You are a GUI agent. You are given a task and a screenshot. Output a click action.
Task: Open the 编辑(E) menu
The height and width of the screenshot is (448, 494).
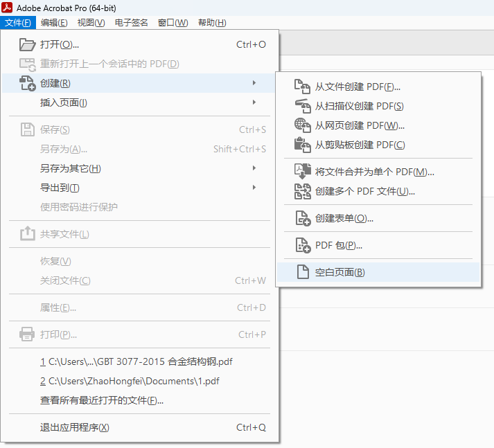pyautogui.click(x=54, y=23)
